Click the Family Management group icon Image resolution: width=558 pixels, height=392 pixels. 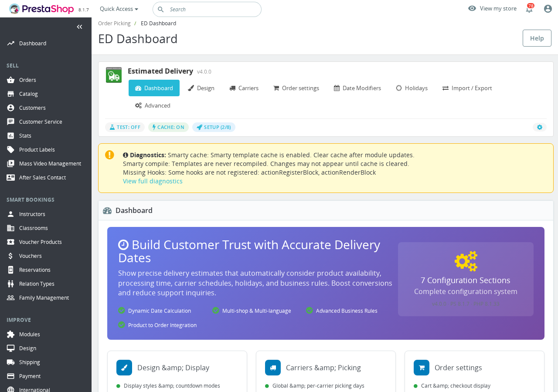11,298
